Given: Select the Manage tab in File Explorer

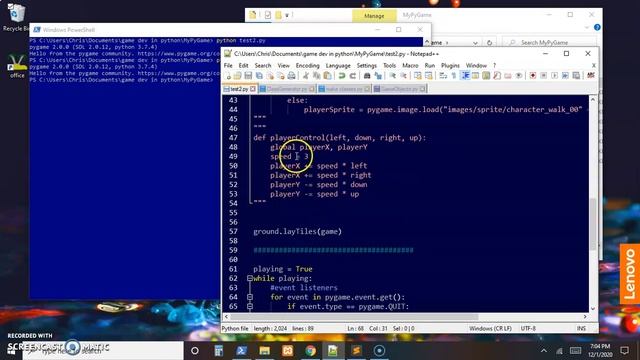Looking at the screenshot, I should tap(374, 16).
